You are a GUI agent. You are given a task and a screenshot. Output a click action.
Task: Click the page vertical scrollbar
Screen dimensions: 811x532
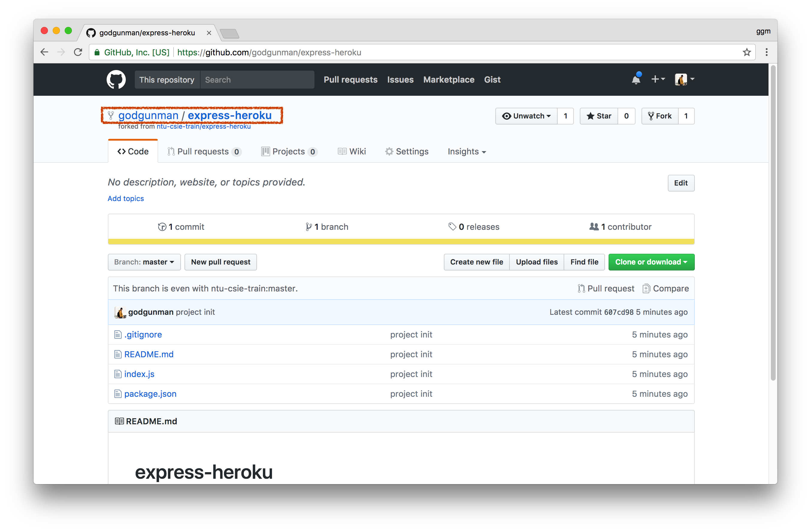pyautogui.click(x=773, y=223)
